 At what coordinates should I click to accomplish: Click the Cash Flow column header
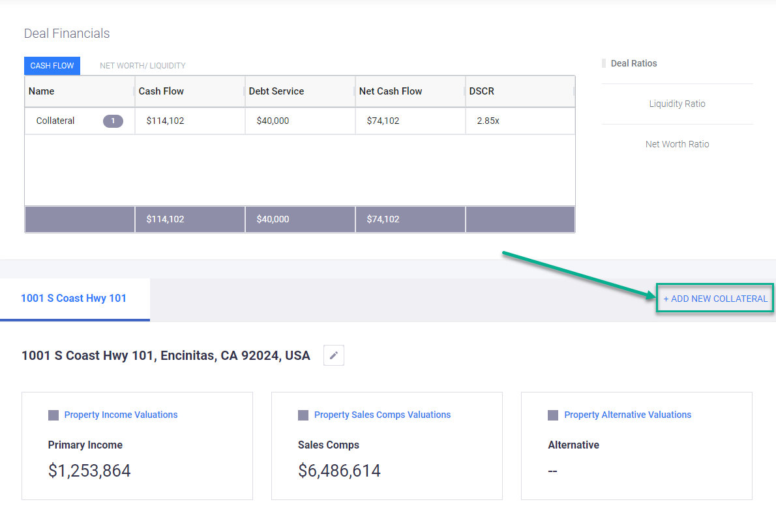[190, 91]
